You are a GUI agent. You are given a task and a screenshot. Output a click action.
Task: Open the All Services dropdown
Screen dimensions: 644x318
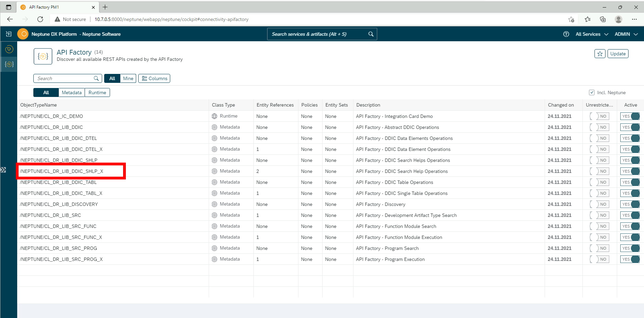pyautogui.click(x=592, y=34)
